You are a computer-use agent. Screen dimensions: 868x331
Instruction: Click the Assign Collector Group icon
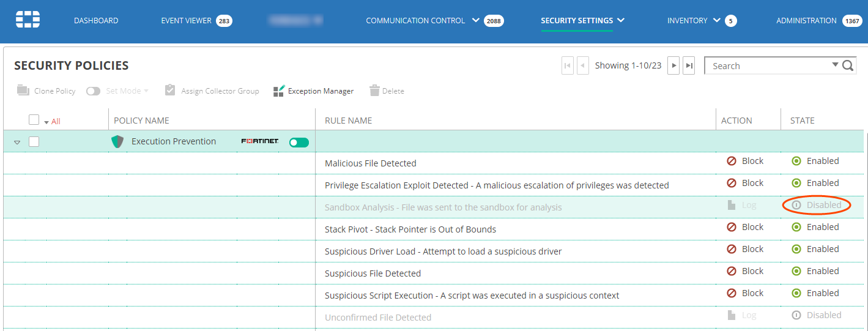coord(170,91)
